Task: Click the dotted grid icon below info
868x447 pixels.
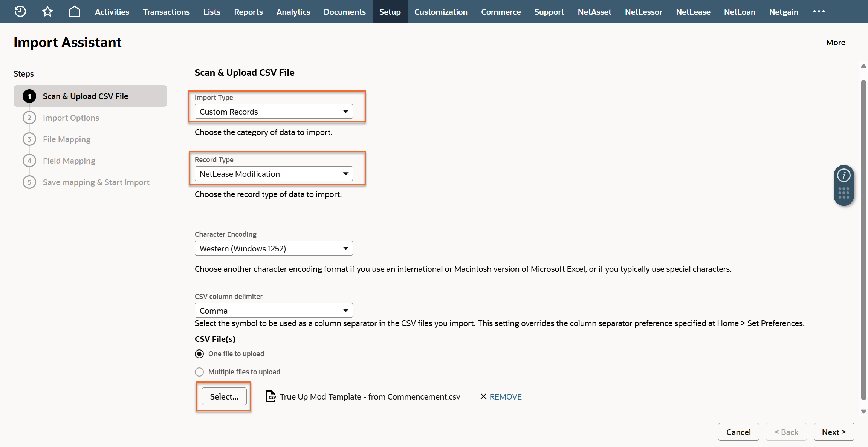Action: click(844, 193)
